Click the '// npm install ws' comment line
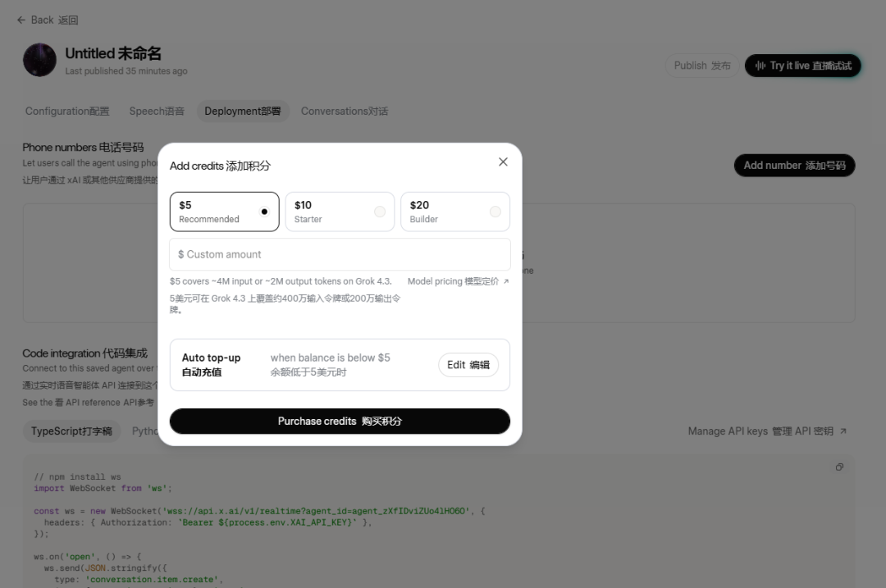The height and width of the screenshot is (588, 886). click(77, 476)
